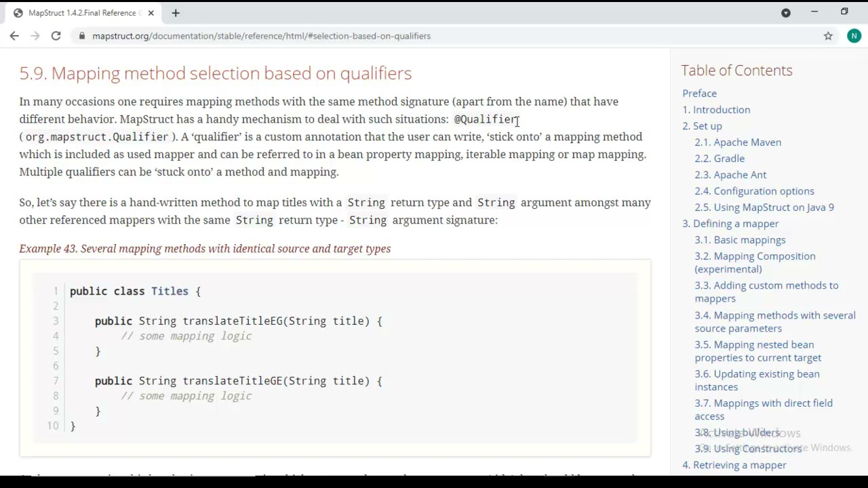The height and width of the screenshot is (488, 868).
Task: Click org.mapstruct.Qualifier inline code
Action: tap(97, 137)
